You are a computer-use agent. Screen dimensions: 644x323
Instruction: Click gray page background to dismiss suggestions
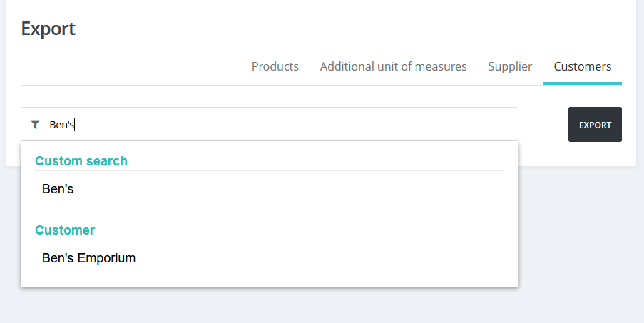point(575,246)
